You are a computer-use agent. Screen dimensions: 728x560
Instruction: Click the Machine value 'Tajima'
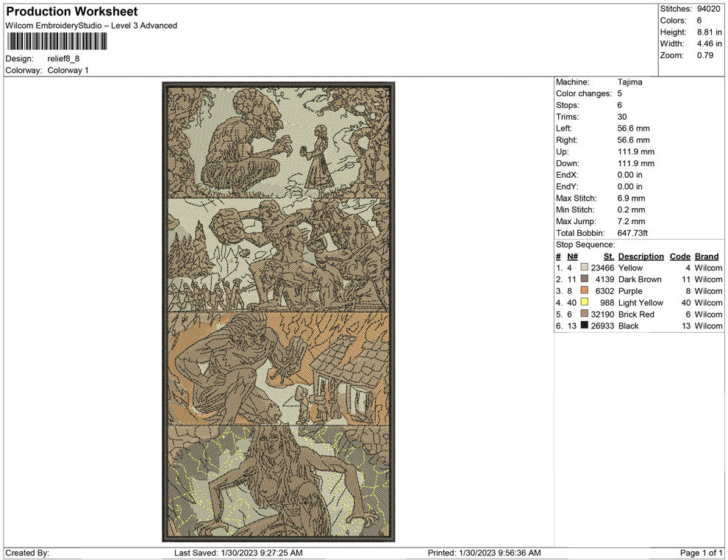pos(629,82)
